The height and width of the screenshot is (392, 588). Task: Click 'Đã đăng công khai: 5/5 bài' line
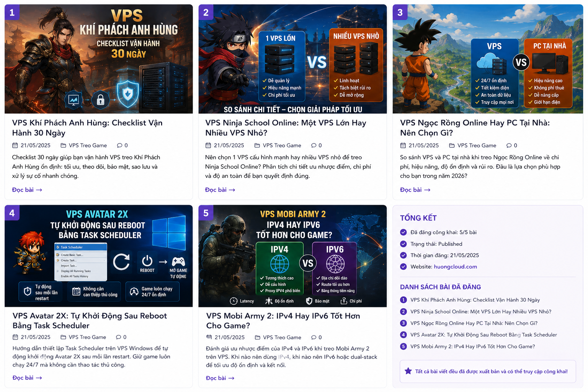(x=438, y=232)
